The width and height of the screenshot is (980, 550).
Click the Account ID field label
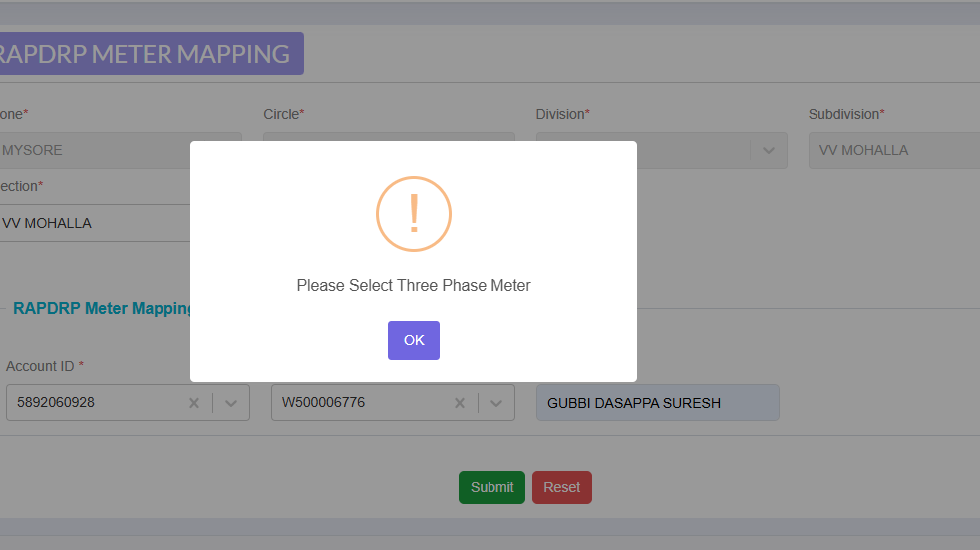point(44,366)
